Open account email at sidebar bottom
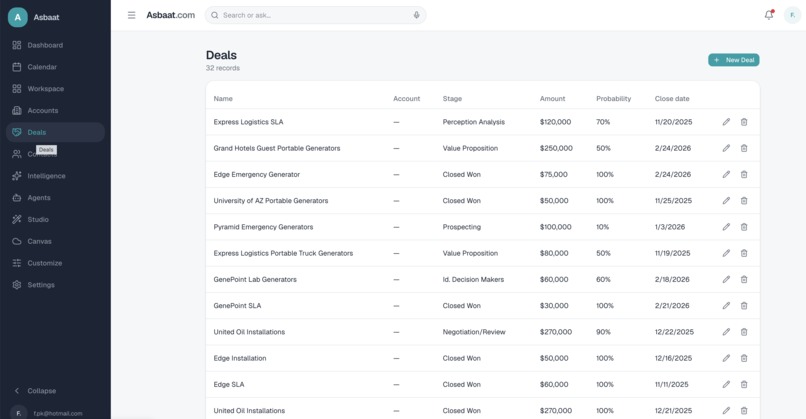Image resolution: width=806 pixels, height=419 pixels. 58,413
